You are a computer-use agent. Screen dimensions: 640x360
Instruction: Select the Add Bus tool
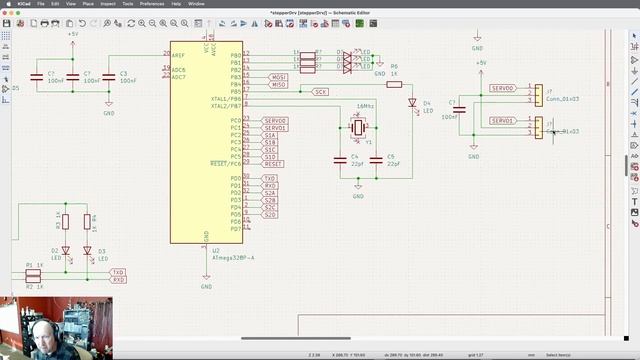[634, 92]
